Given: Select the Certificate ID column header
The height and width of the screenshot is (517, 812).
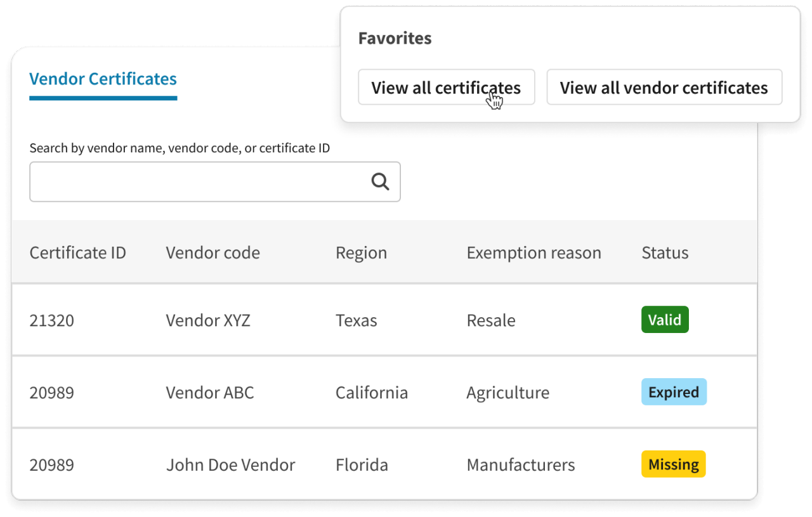Looking at the screenshot, I should (x=77, y=252).
